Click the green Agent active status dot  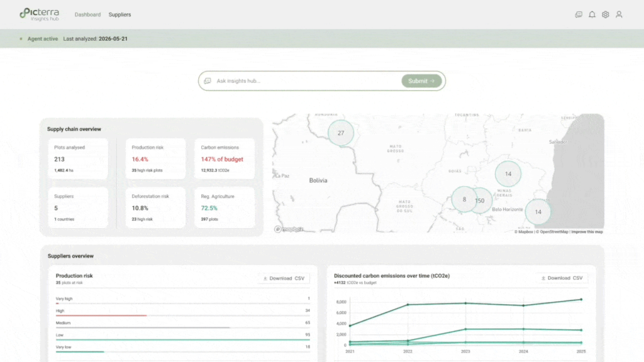[x=21, y=38]
